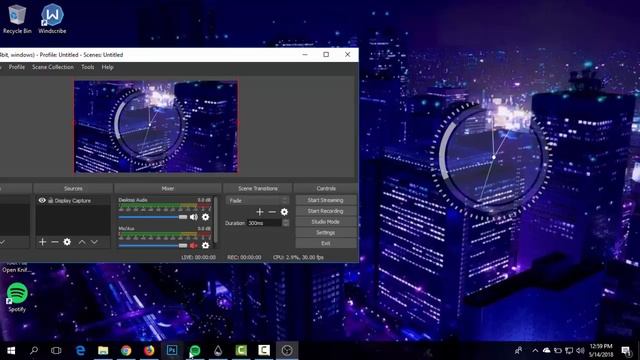
Task: Click Start Streaming button
Action: (x=325, y=200)
